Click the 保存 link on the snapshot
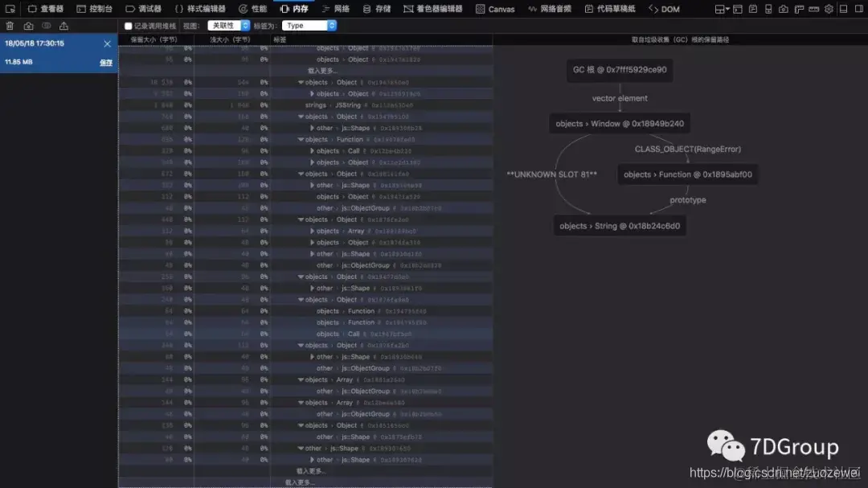This screenshot has width=868, height=488. [x=106, y=63]
